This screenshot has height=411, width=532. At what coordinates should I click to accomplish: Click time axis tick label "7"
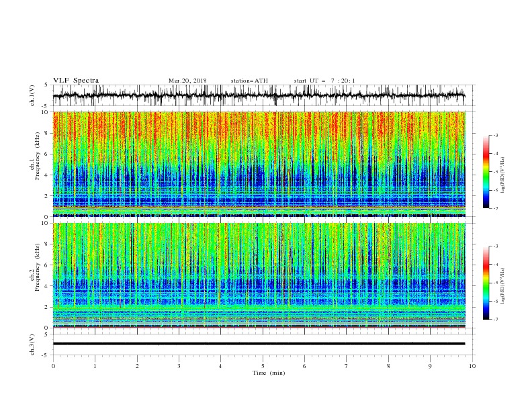pos(347,366)
